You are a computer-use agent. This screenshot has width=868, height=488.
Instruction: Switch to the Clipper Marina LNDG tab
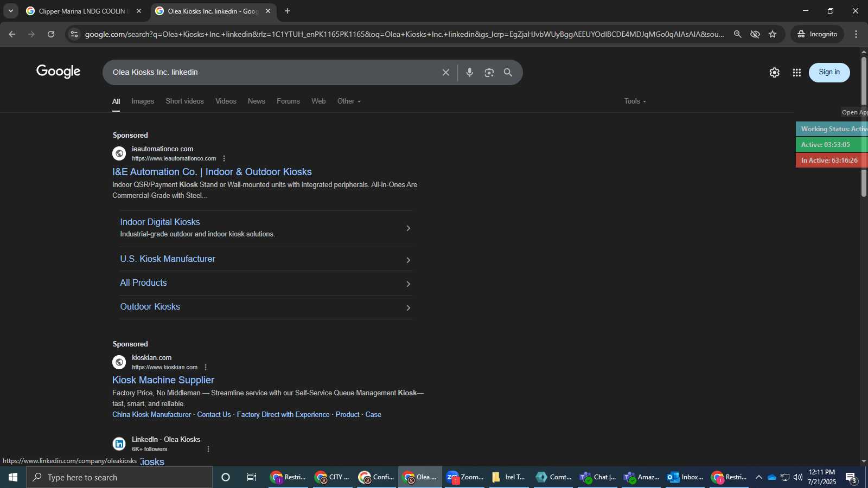[x=84, y=11]
